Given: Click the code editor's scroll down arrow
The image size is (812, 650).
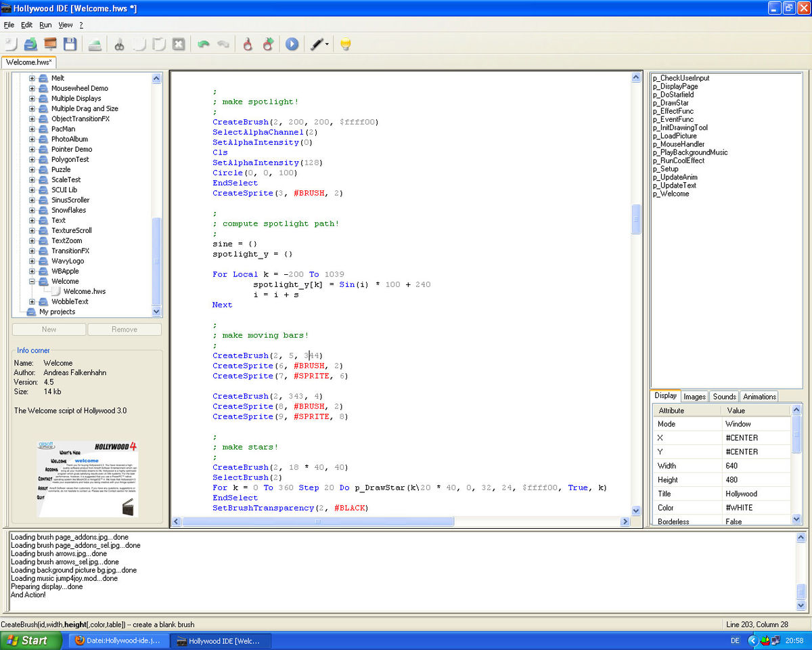Looking at the screenshot, I should coord(636,511).
